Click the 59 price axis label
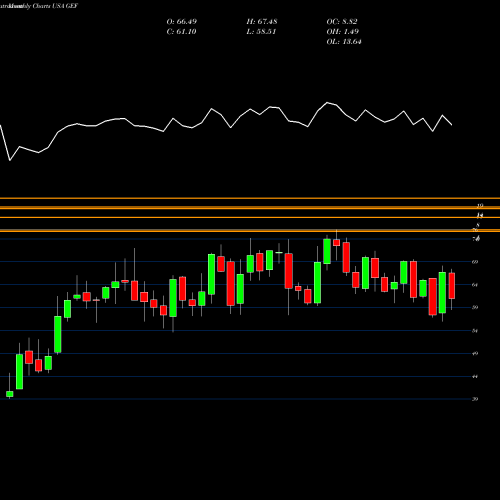Viewport: 500px width, 500px height. click(475, 307)
